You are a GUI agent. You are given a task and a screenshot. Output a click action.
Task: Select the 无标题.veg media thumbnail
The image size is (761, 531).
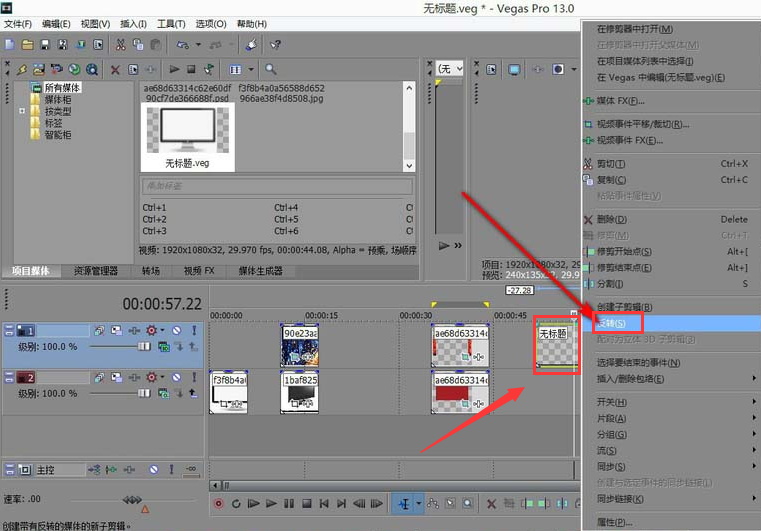coord(189,136)
